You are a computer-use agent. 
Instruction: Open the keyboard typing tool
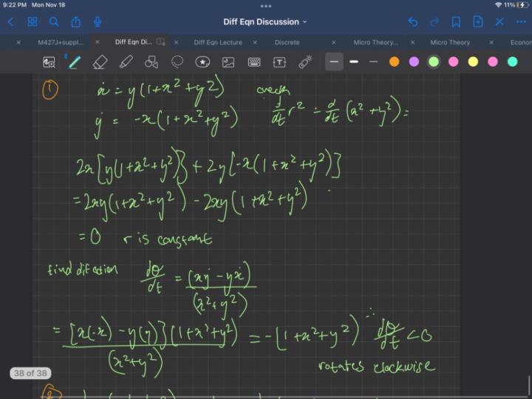click(254, 62)
